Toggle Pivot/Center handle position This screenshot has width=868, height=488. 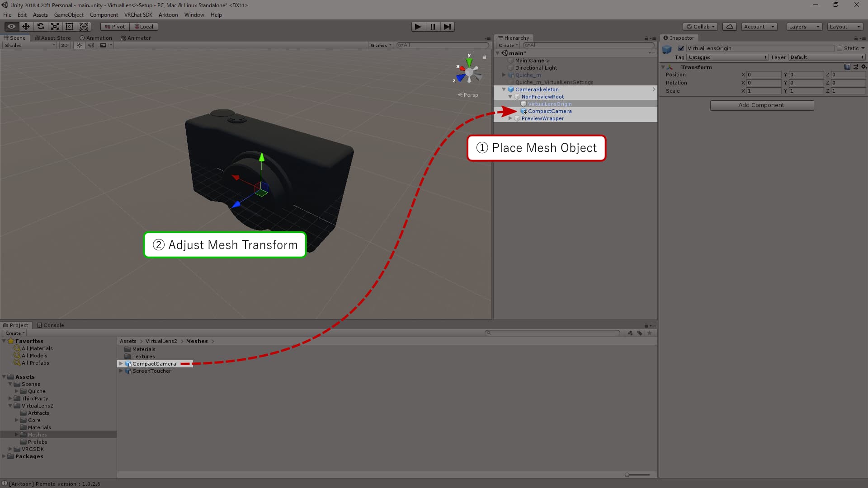click(115, 27)
